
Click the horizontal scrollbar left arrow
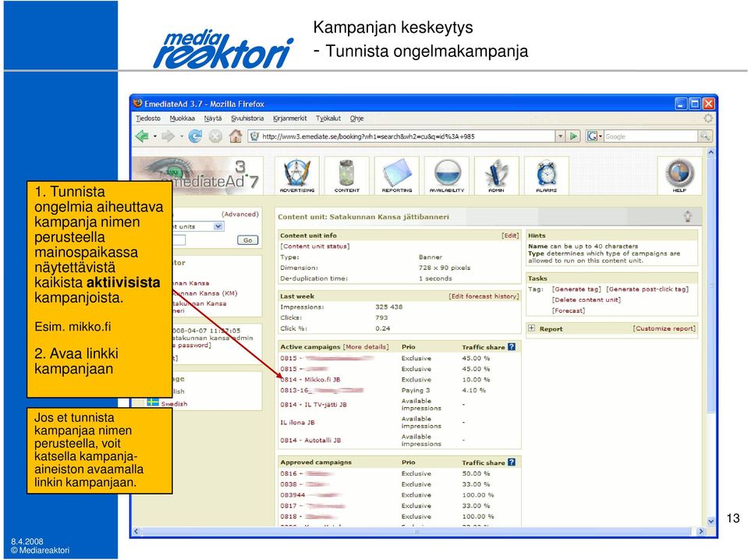[x=136, y=531]
